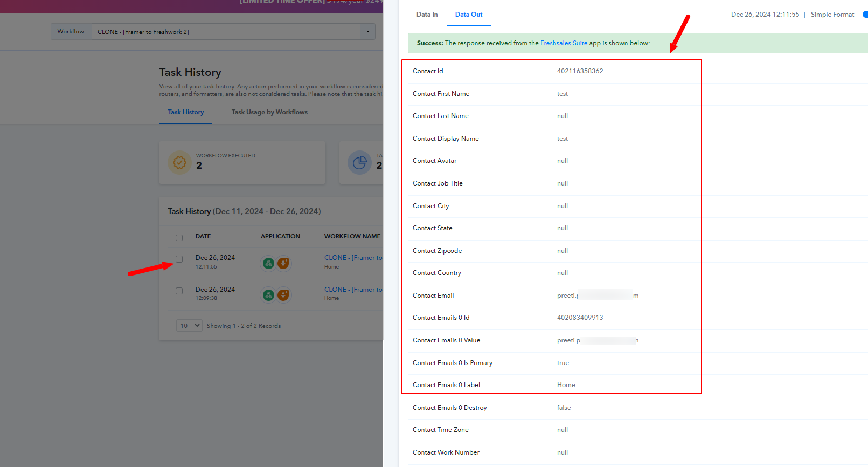The height and width of the screenshot is (467, 868).
Task: Click the Showing 1 - 2 of 2 Records text
Action: [x=244, y=326]
